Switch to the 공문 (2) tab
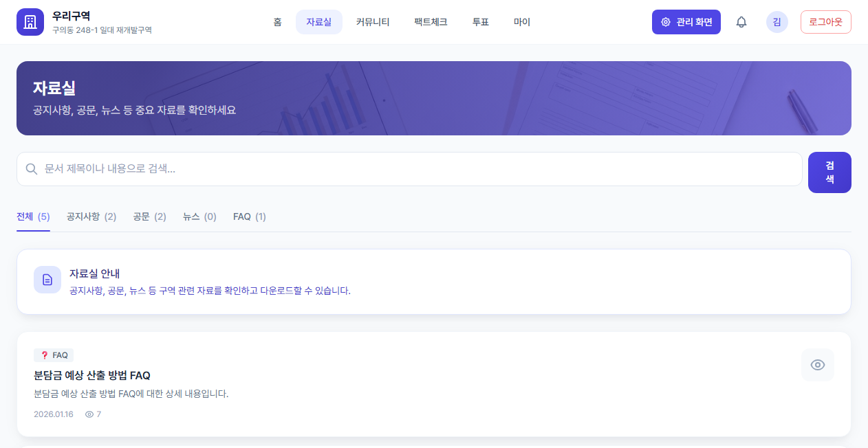 point(150,216)
